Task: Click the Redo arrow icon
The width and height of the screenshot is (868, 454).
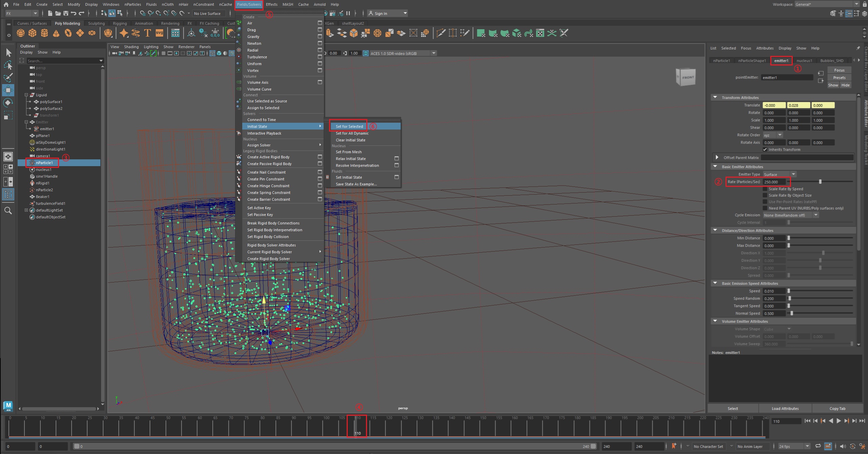Action: coord(81,13)
